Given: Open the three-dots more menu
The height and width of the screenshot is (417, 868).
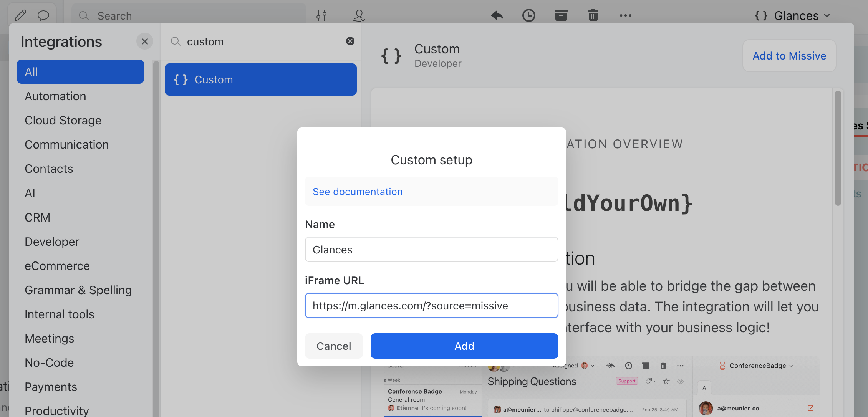Looking at the screenshot, I should click(626, 15).
